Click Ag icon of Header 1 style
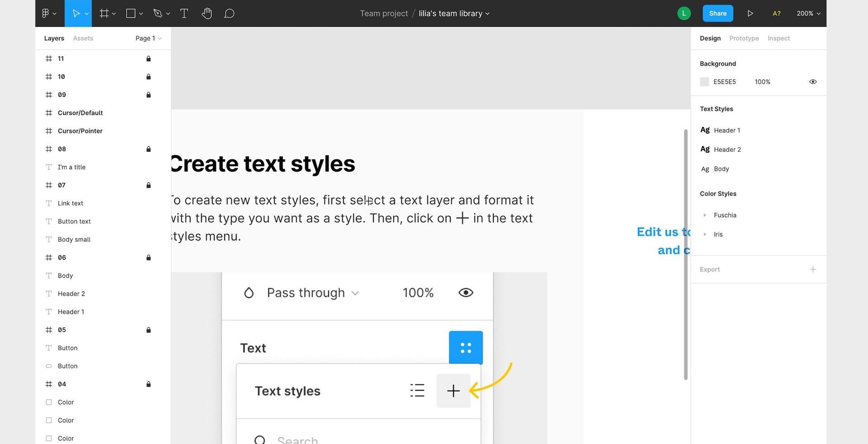Viewport: 868px width, 444px height. 705,130
